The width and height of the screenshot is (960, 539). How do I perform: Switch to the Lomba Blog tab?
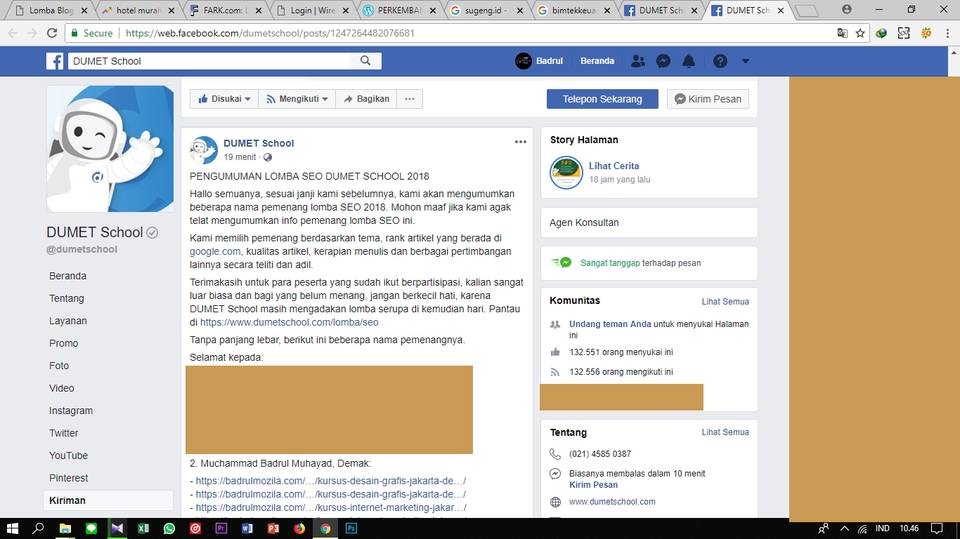coord(51,10)
